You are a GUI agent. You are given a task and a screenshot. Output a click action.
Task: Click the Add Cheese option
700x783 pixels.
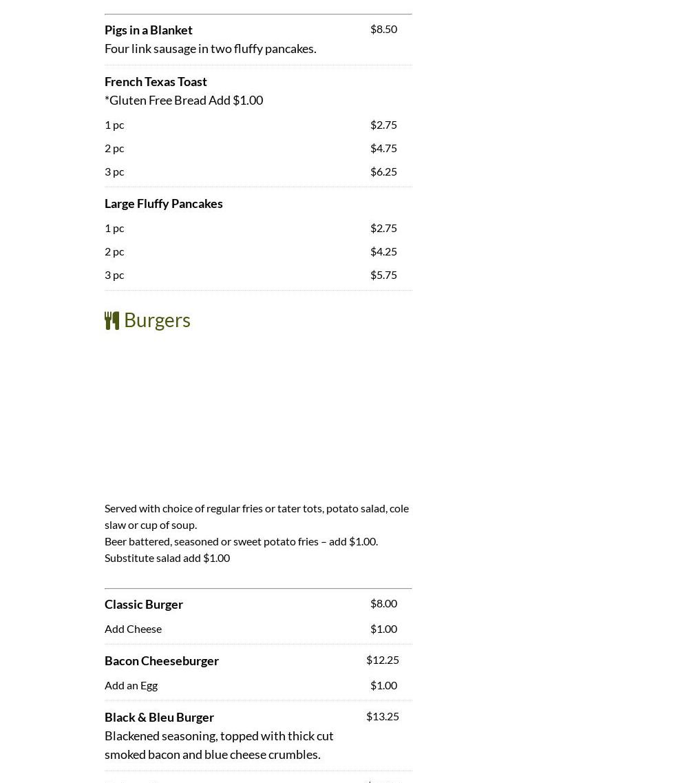click(134, 629)
